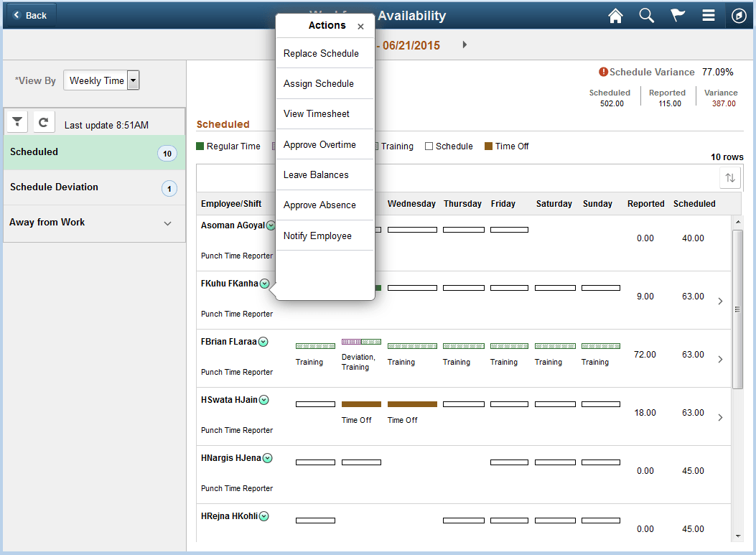
Task: Open global search via the magnifier icon
Action: (646, 15)
